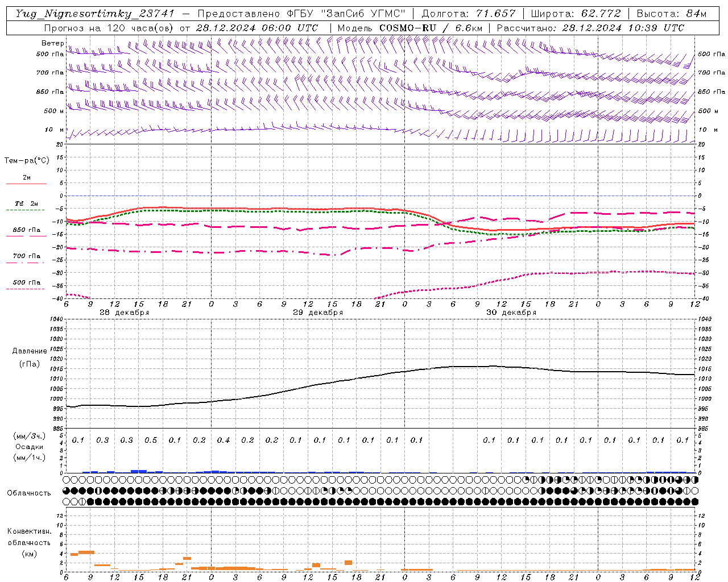Click the Прогноз на 120 часа(ов) text

point(109,28)
